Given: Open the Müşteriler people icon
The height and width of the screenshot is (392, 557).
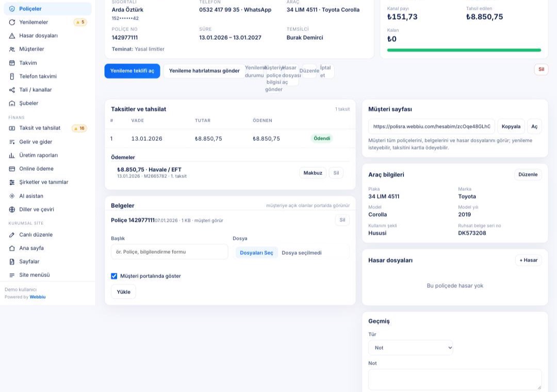Looking at the screenshot, I should pyautogui.click(x=12, y=49).
